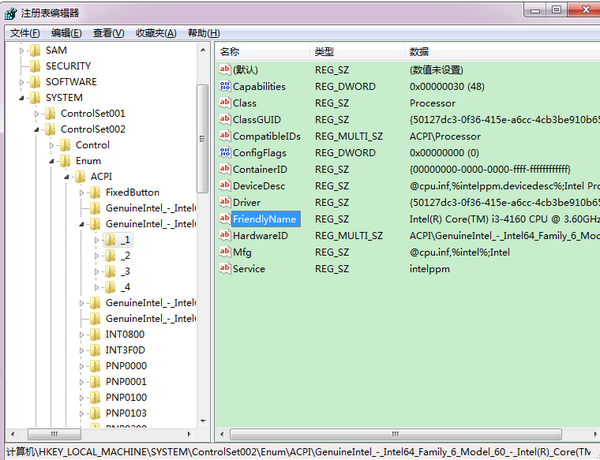600x460 pixels.
Task: Click tree pane horizontal scroll right arrow
Action: coord(189,434)
